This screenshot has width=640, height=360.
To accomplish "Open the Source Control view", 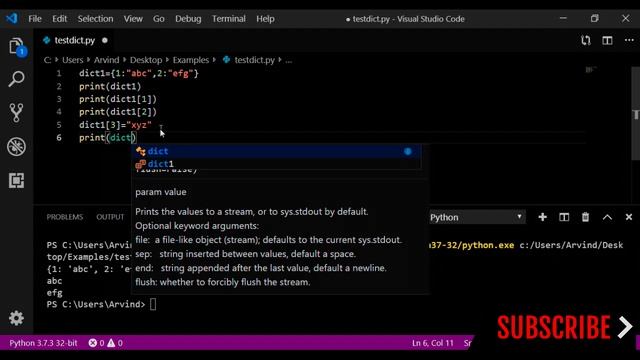I will click(16, 113).
